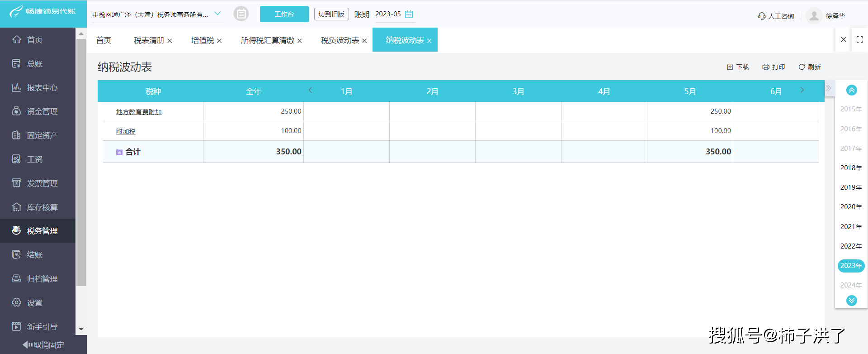Show later months with right chevron
The width and height of the screenshot is (868, 354).
click(x=802, y=90)
